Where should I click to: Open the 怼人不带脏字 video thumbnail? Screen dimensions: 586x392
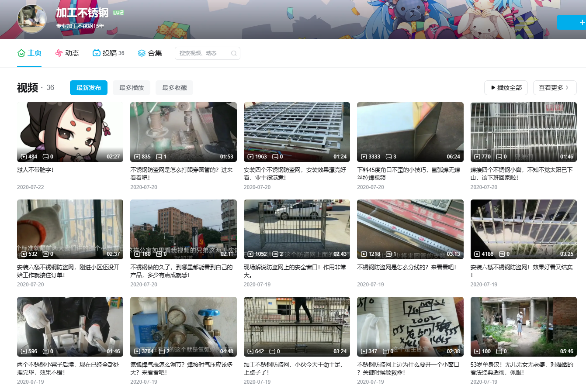tap(70, 132)
